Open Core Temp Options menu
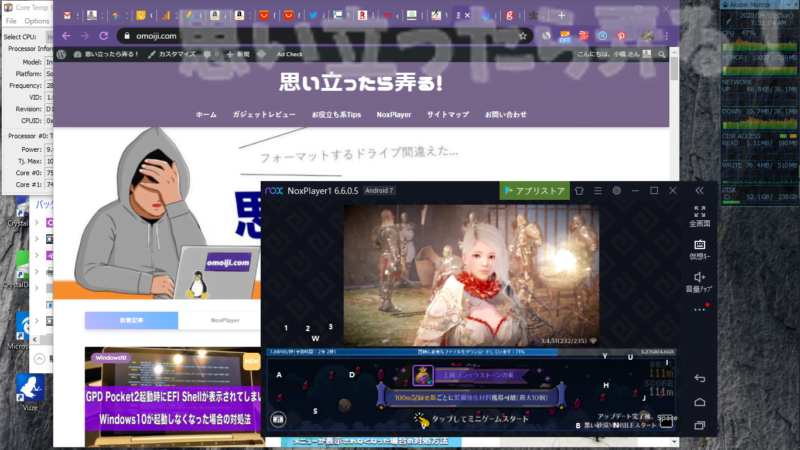Screen dimensions: 800x450 [37, 21]
